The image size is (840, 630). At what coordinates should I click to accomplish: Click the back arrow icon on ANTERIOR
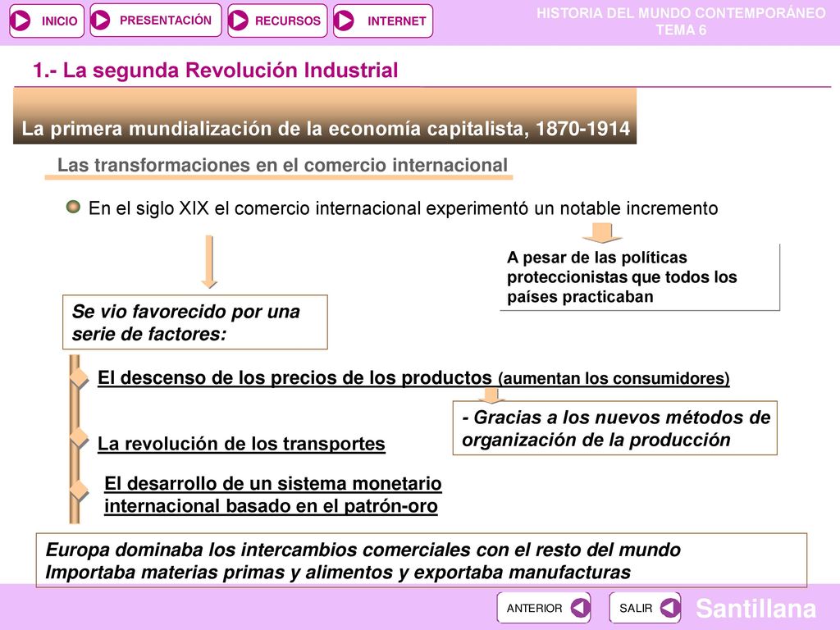pyautogui.click(x=580, y=608)
